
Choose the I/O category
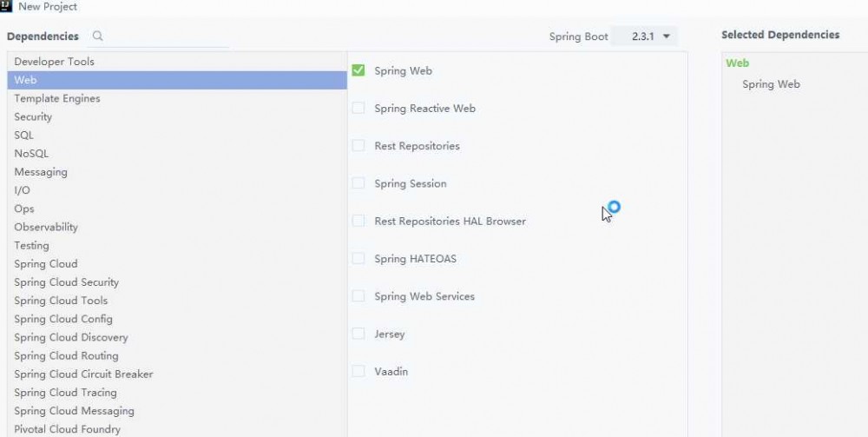177,190
